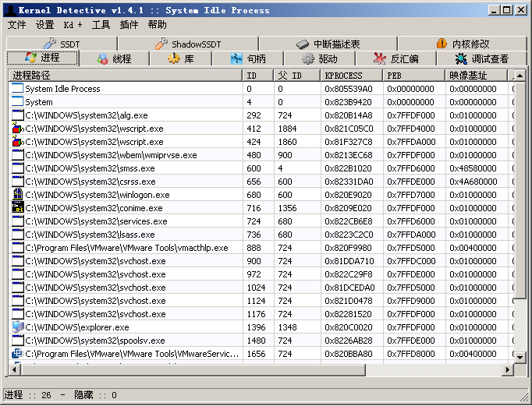This screenshot has width=532, height=406.
Task: Click the conime.exe console icon
Action: (18, 208)
